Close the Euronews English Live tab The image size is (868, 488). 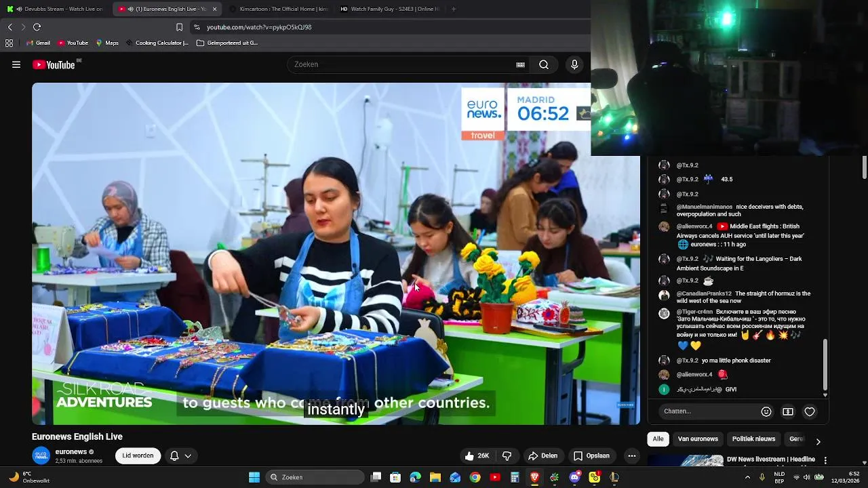tap(215, 9)
